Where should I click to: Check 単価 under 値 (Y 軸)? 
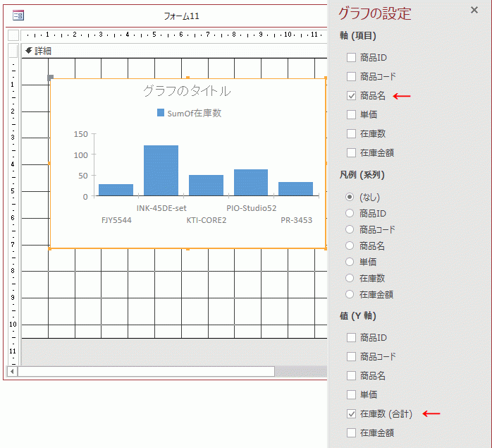(351, 394)
